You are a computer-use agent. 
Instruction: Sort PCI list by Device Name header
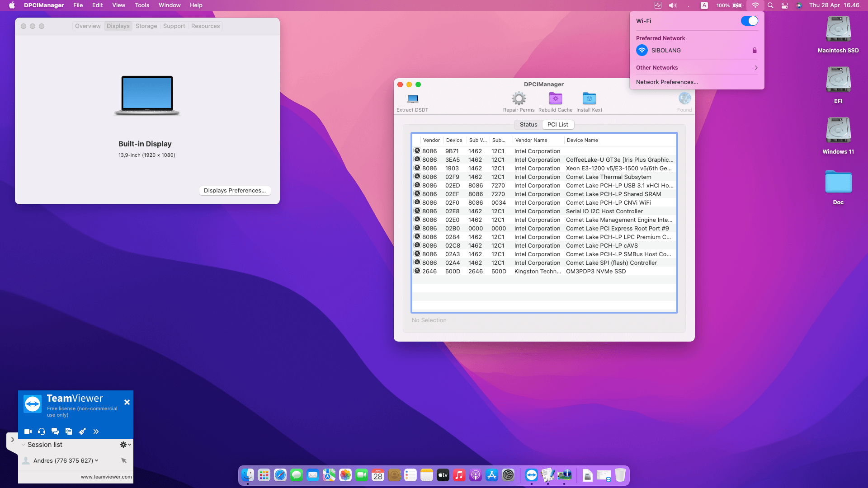click(x=620, y=140)
